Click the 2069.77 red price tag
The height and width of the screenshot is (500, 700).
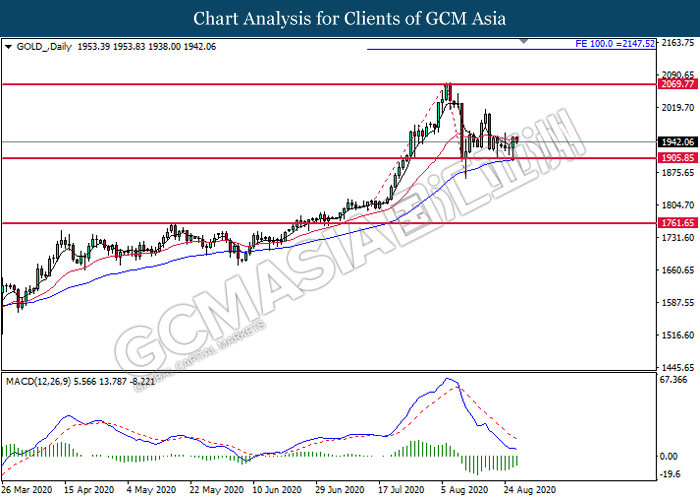tap(677, 84)
